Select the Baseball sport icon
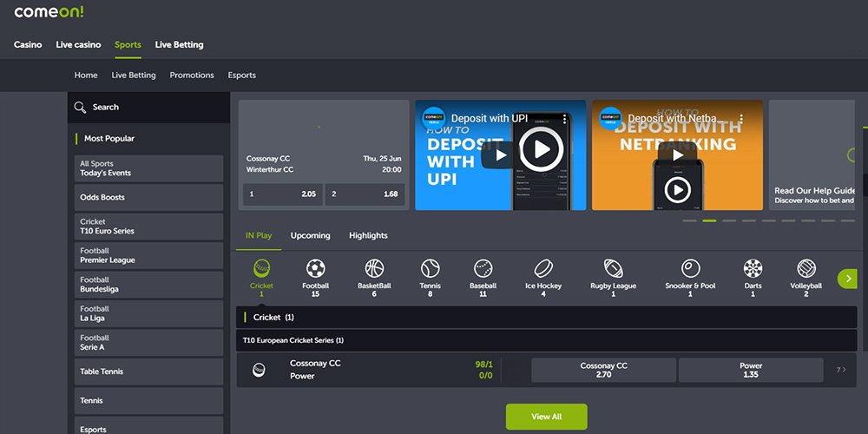The height and width of the screenshot is (434, 868). pos(483,268)
